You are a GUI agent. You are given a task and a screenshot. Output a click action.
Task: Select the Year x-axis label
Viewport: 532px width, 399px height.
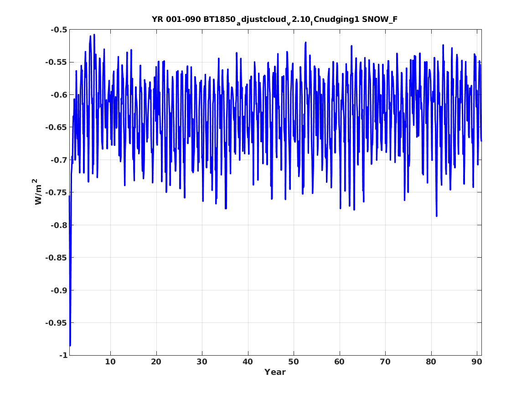[275, 372]
